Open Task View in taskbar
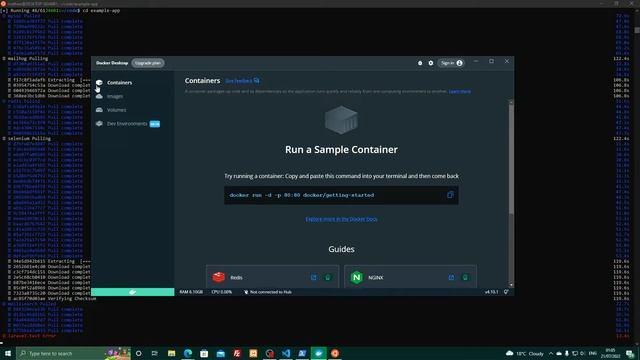The width and height of the screenshot is (640, 360). click(155, 353)
